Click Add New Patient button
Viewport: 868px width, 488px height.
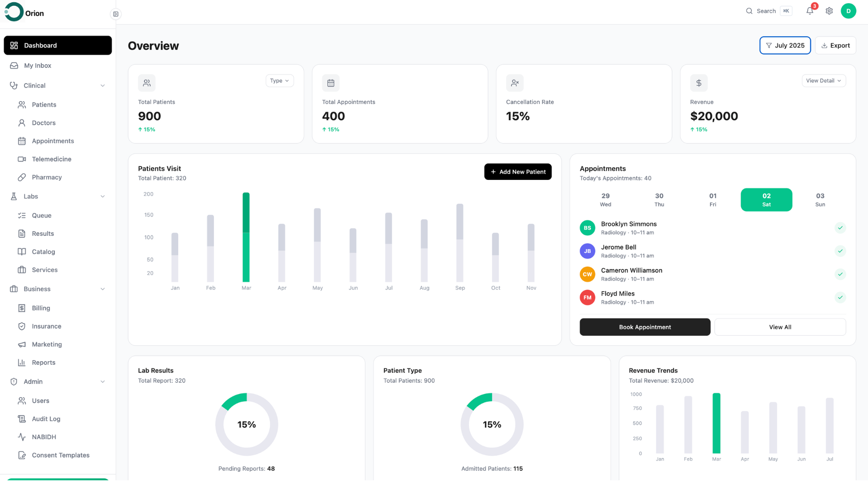[518, 172]
